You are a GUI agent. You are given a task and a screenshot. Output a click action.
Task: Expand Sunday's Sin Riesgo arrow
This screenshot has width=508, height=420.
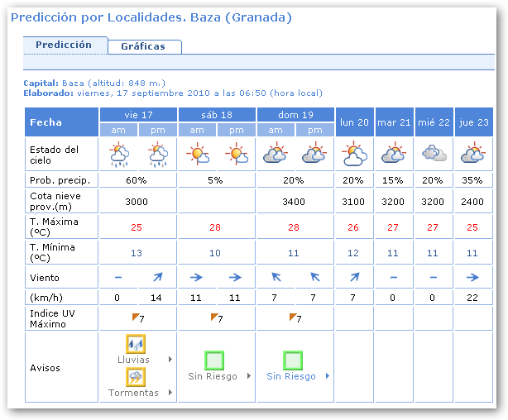(328, 376)
